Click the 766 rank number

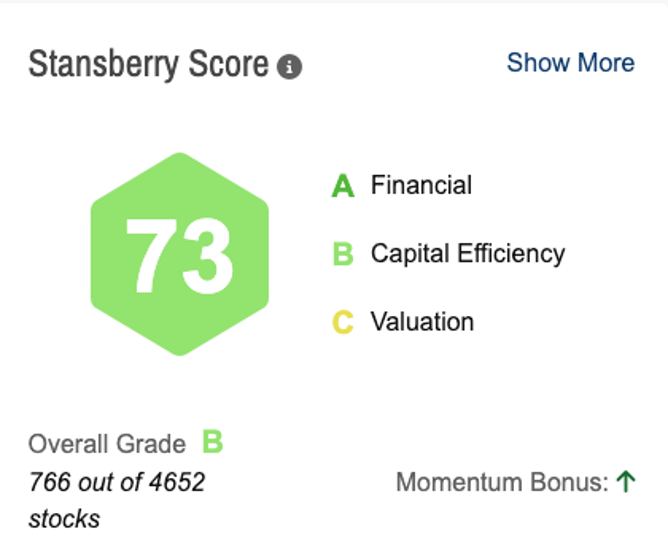50,482
